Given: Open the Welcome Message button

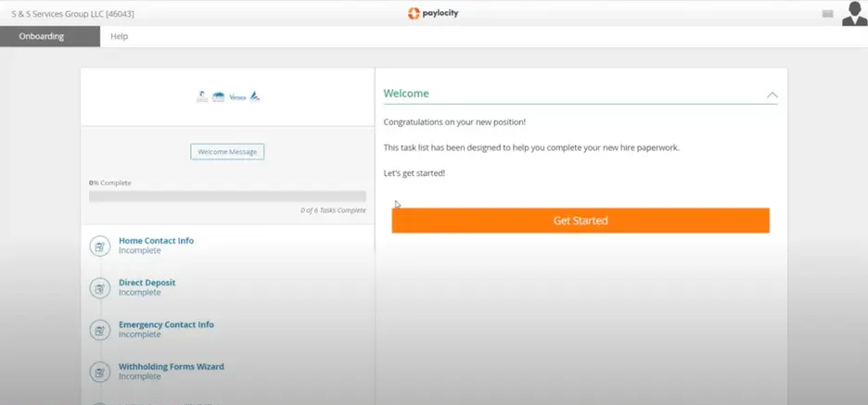Looking at the screenshot, I should [x=227, y=152].
